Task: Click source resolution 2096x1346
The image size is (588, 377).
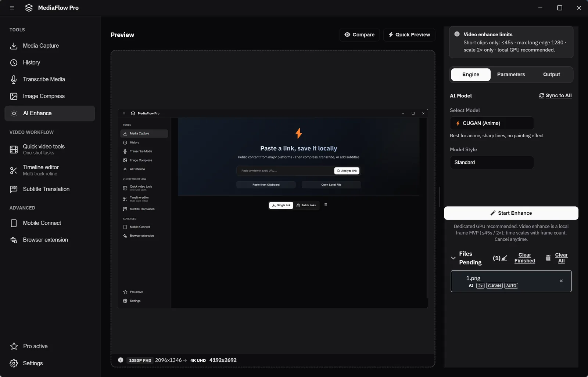Action: point(168,360)
